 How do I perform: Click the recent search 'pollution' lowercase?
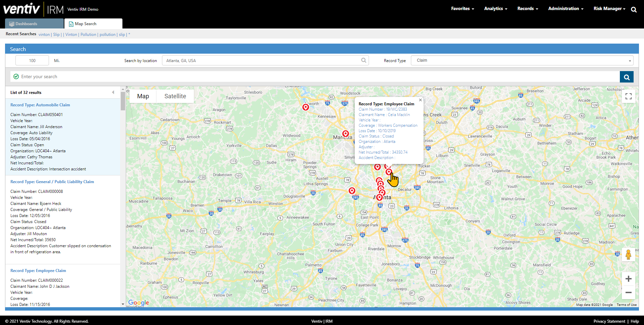107,35
